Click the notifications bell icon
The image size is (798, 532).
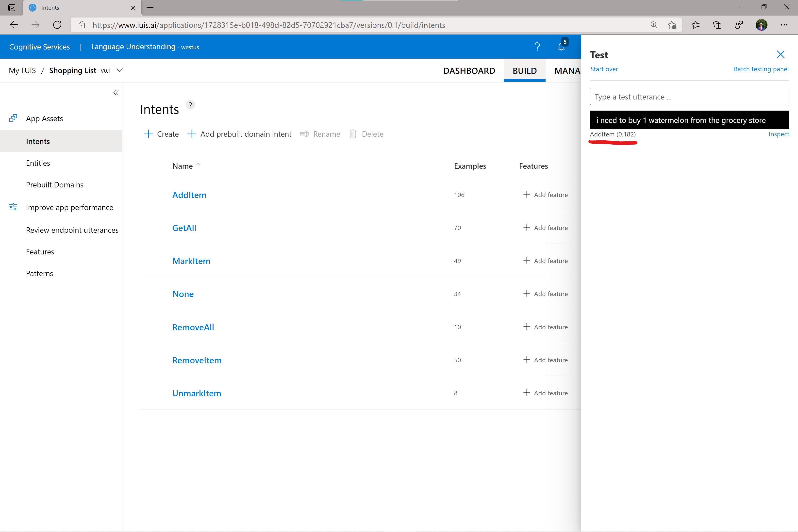561,47
